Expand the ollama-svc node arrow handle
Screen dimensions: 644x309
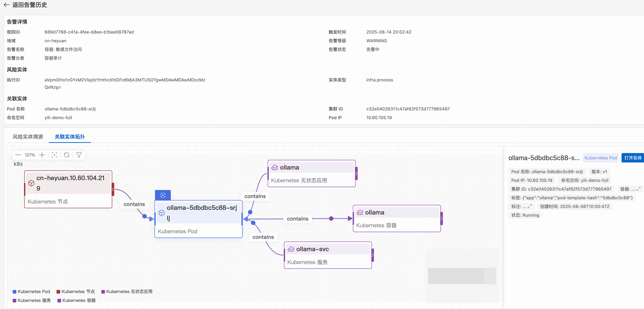[x=373, y=255]
